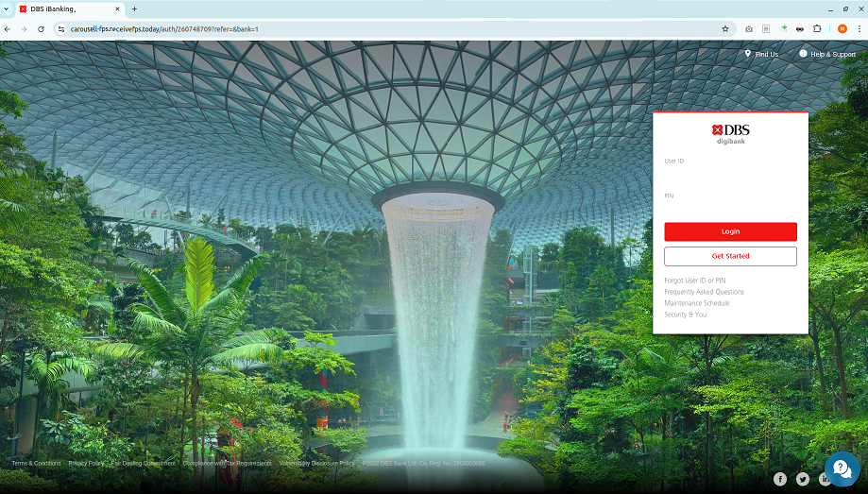Open Chrome three-dot menu

(x=859, y=28)
